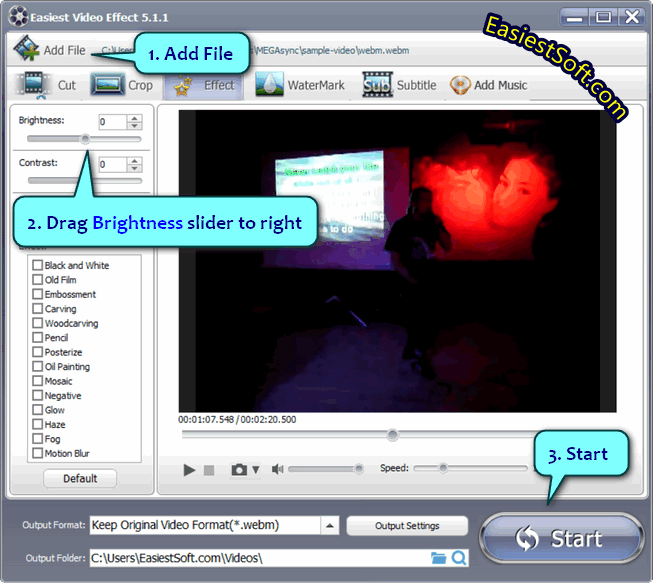
Task: Open the Add Music disc icon
Action: pos(460,85)
